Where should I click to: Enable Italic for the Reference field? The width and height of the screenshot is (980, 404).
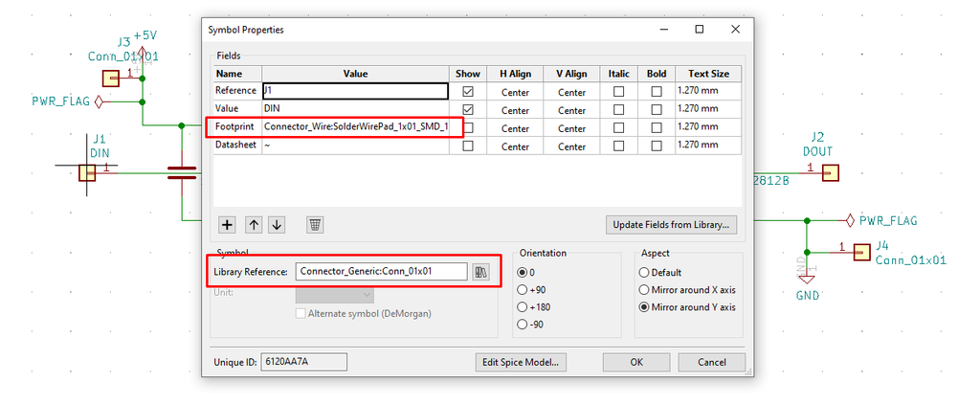pyautogui.click(x=619, y=91)
